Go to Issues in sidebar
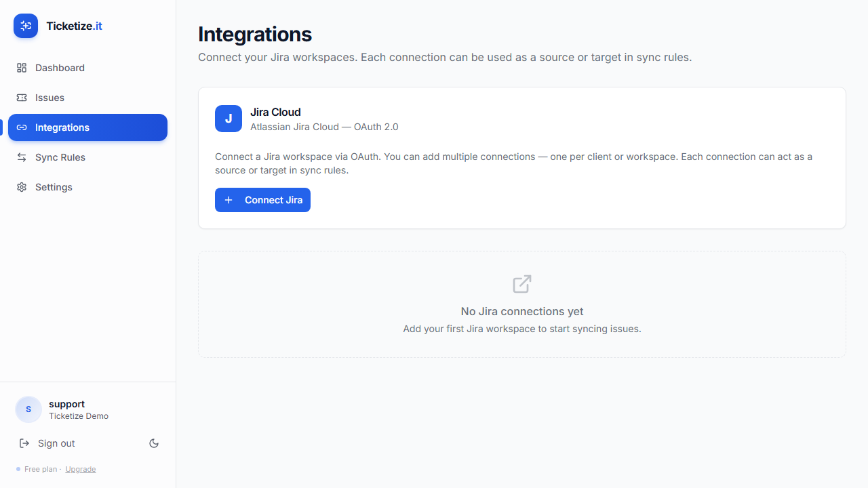The image size is (868, 488). click(x=87, y=98)
